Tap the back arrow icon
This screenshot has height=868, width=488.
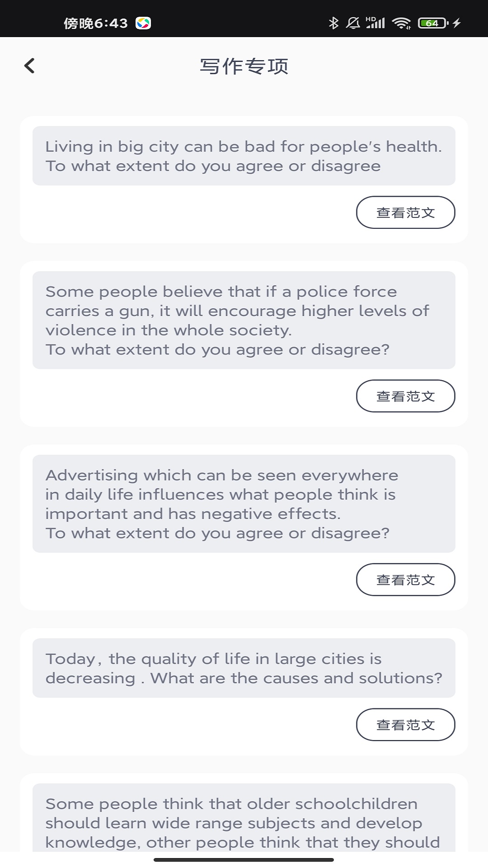30,66
